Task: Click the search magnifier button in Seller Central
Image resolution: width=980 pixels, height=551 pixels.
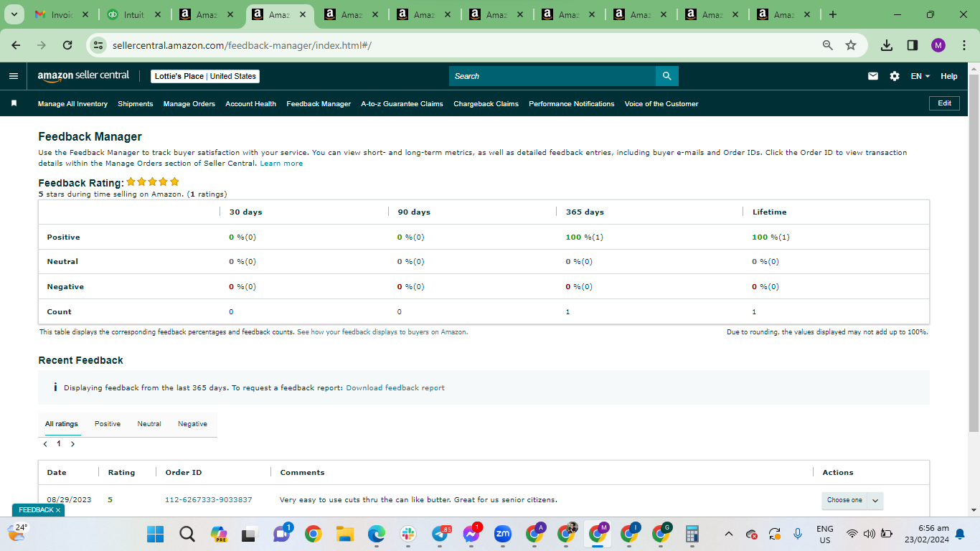Action: (667, 76)
